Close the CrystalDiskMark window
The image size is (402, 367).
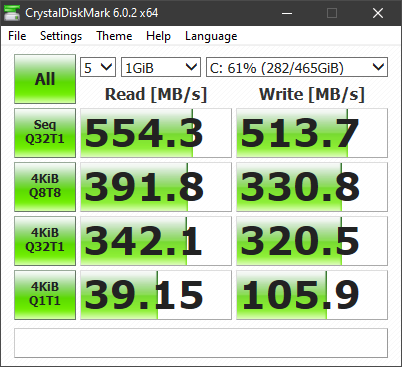(378, 13)
